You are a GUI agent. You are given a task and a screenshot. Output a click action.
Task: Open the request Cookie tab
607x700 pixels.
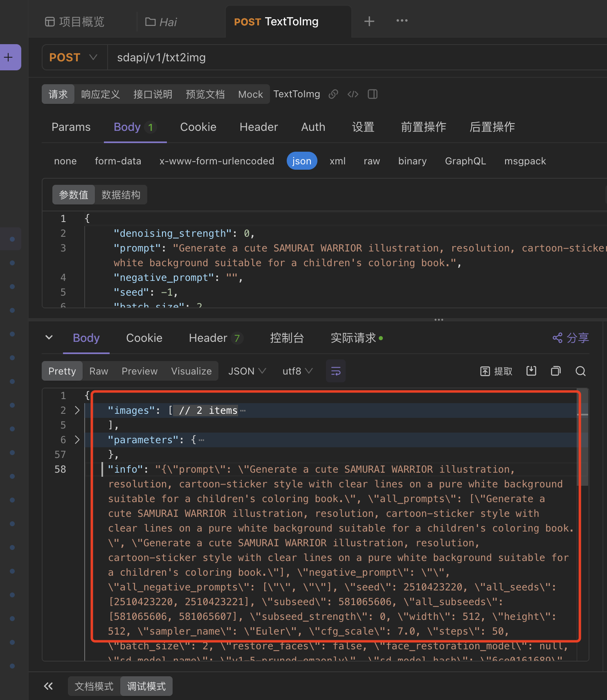click(198, 127)
